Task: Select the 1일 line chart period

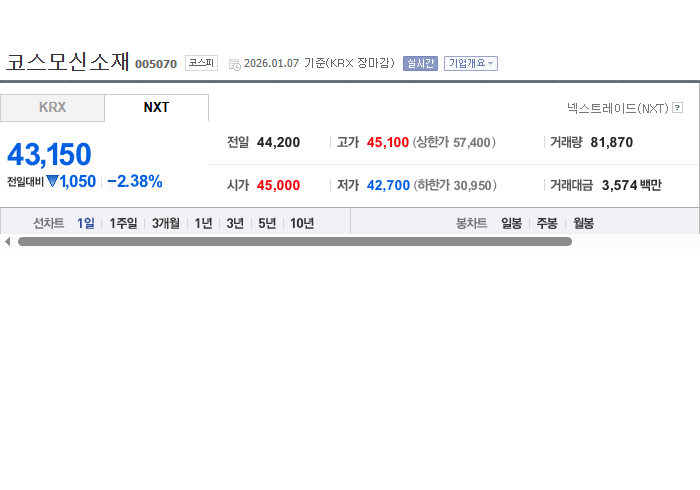Action: (x=86, y=223)
